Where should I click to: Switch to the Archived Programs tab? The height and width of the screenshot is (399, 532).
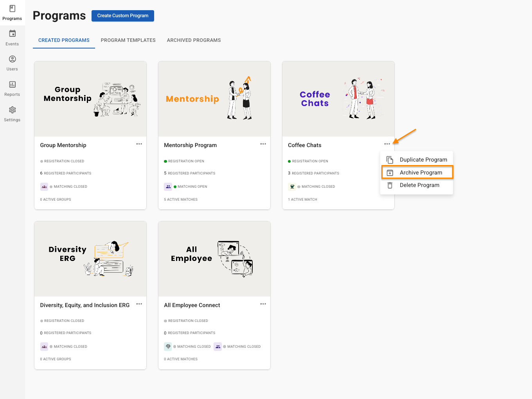coord(194,40)
